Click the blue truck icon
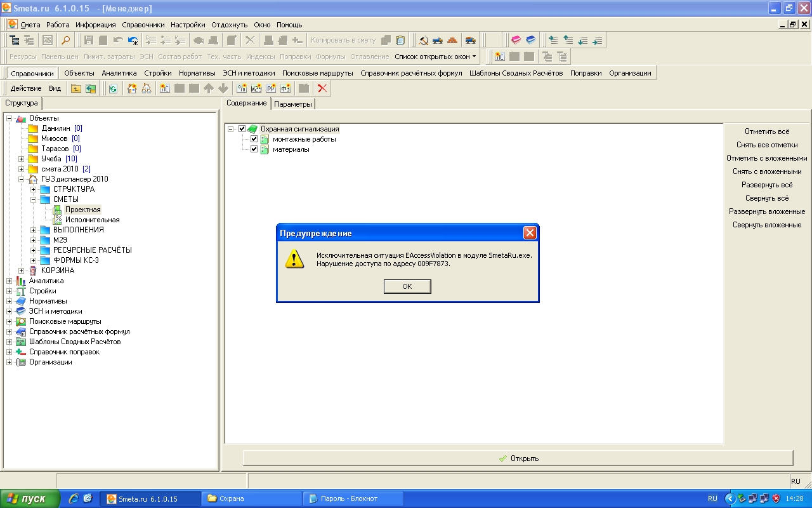 (x=438, y=40)
